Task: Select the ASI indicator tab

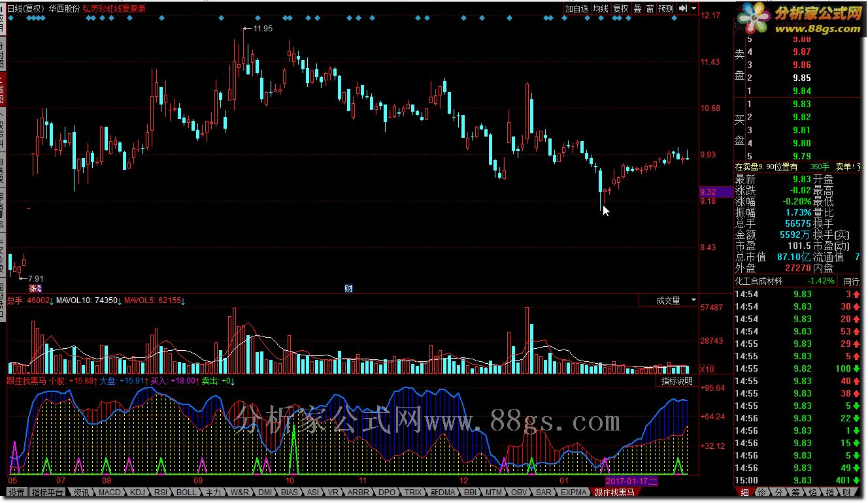Action: pyautogui.click(x=314, y=492)
